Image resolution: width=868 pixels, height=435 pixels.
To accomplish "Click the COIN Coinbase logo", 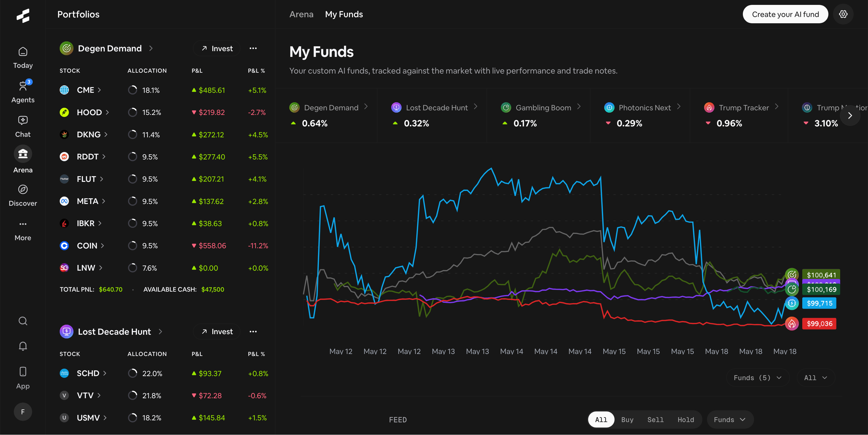I will point(64,246).
